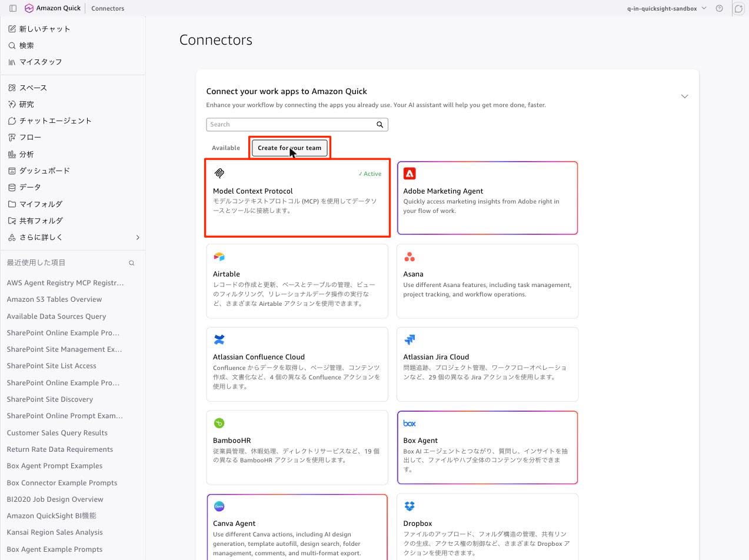Open recent item SharePoint Site Discovery
749x560 pixels.
50,399
